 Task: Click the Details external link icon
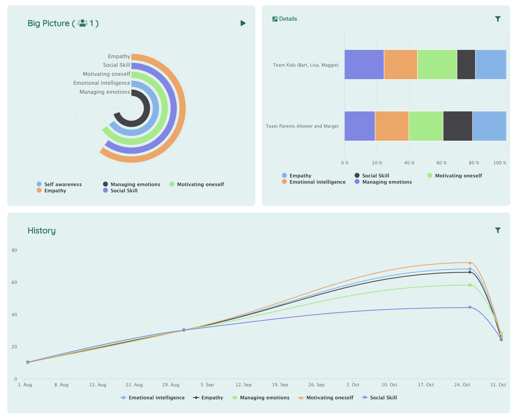(275, 19)
